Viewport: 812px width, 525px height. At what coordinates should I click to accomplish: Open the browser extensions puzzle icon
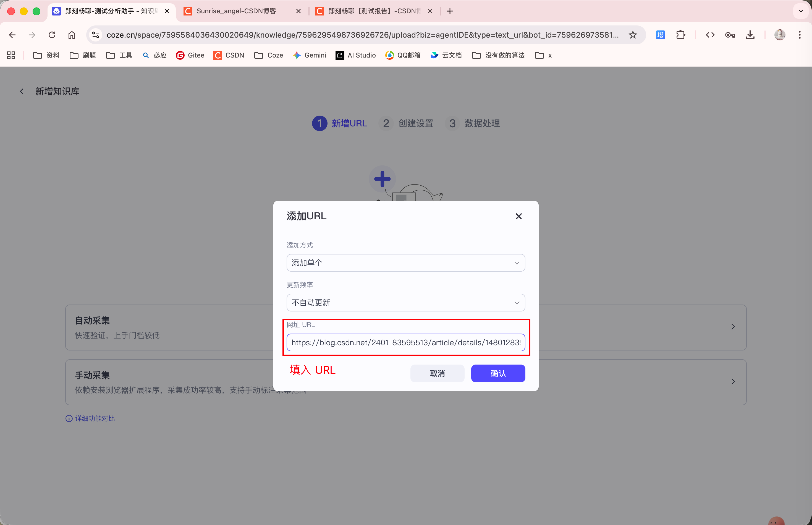pos(680,35)
